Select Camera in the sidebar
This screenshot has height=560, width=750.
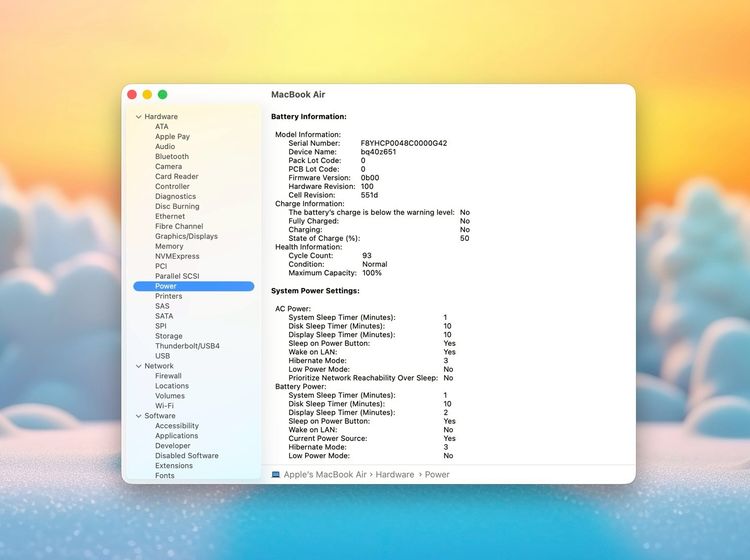point(168,166)
